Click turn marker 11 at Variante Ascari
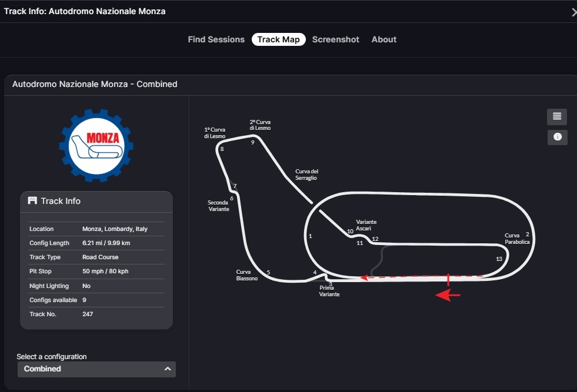Viewport: 577px width, 392px height. (359, 242)
